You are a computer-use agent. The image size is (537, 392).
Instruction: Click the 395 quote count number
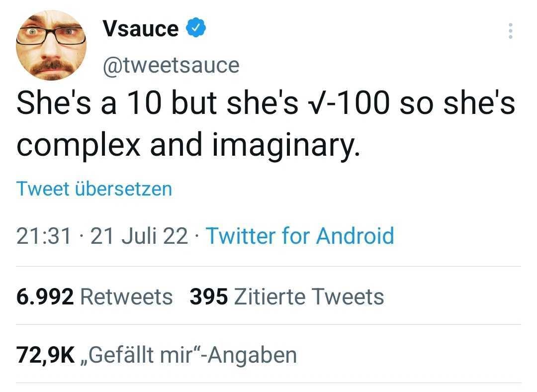tap(209, 297)
